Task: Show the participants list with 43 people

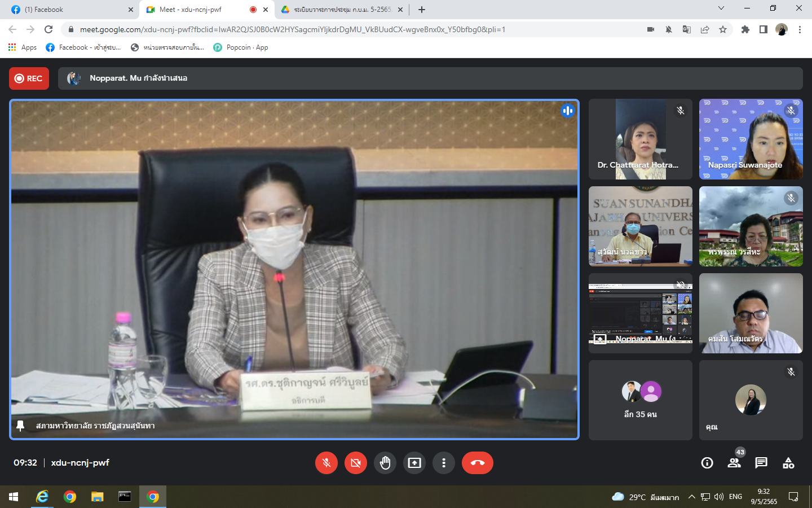Action: pyautogui.click(x=734, y=463)
